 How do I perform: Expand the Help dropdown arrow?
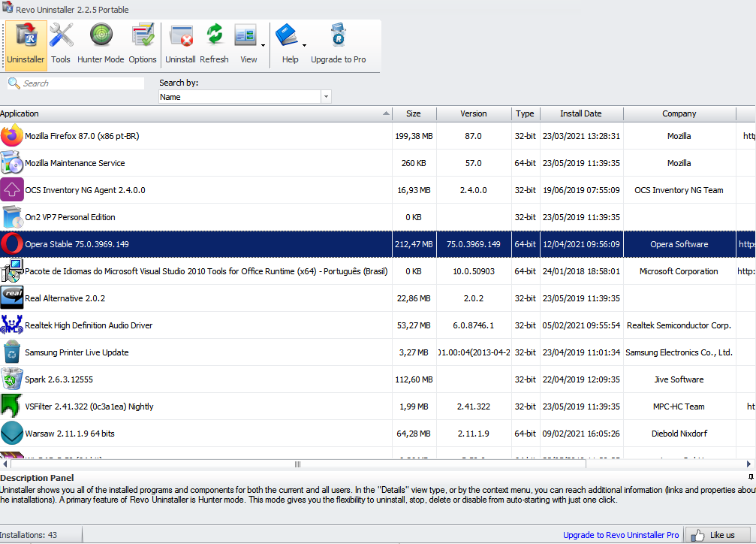[304, 45]
